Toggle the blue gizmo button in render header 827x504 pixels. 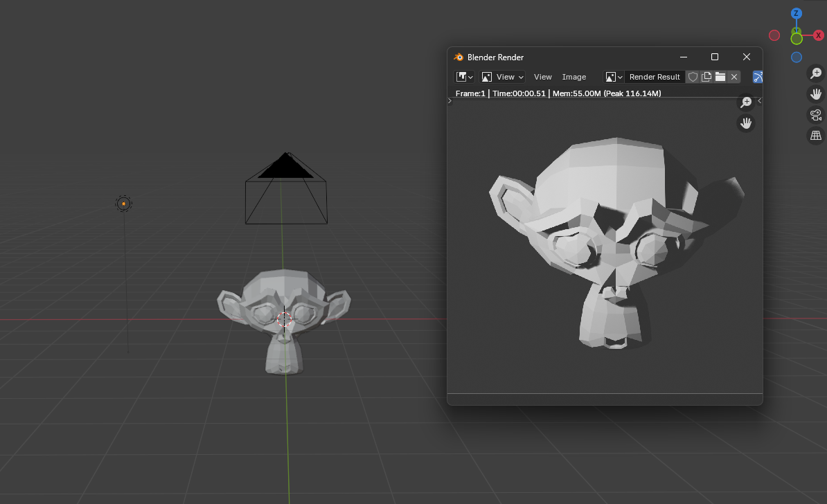click(x=757, y=77)
